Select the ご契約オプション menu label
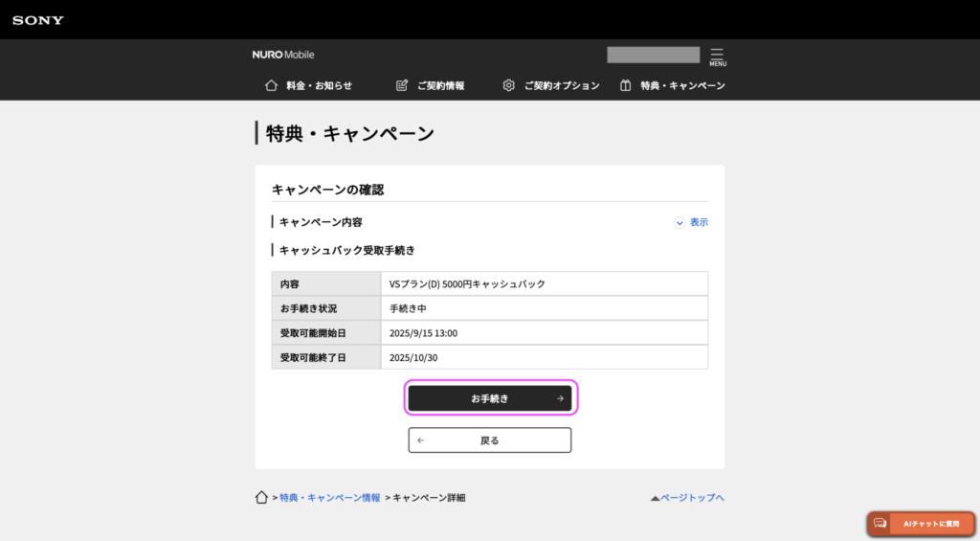The image size is (980, 541). 561,85
